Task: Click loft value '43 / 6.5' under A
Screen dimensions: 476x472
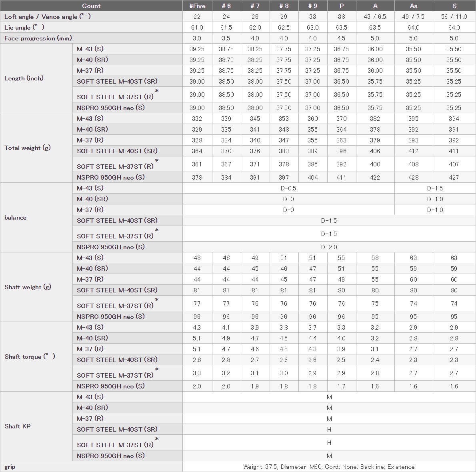Action: 375,17
